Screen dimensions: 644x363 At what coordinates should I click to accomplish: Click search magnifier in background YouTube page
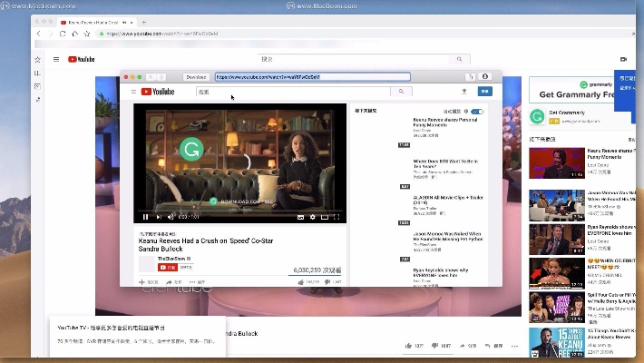(460, 59)
